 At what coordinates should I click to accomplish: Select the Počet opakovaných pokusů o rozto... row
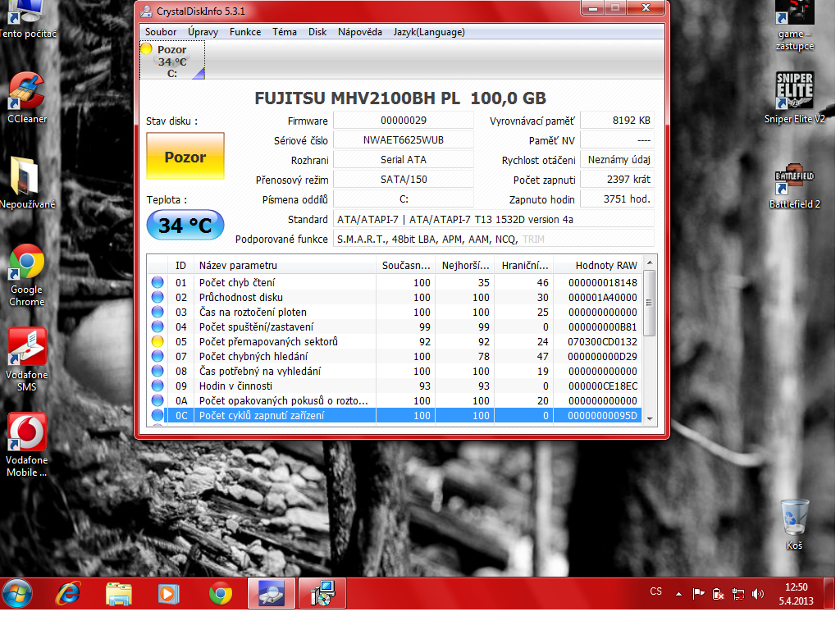tap(395, 400)
